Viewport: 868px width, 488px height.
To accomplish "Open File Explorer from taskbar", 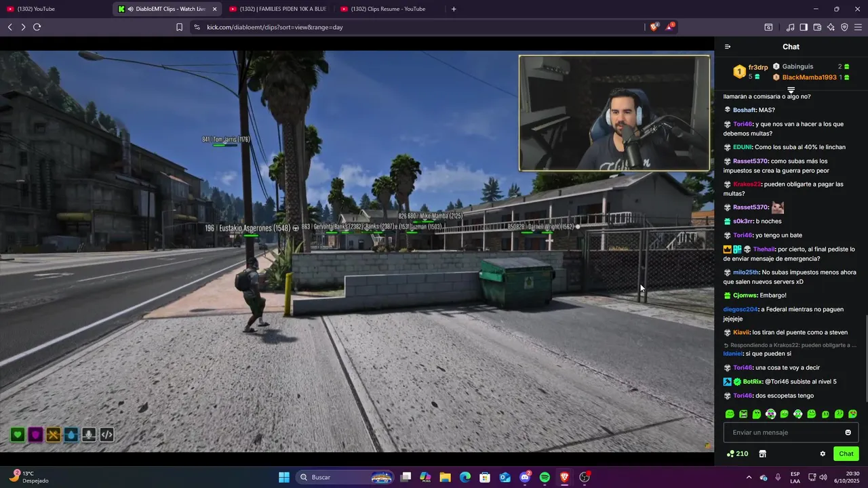I will point(445,477).
